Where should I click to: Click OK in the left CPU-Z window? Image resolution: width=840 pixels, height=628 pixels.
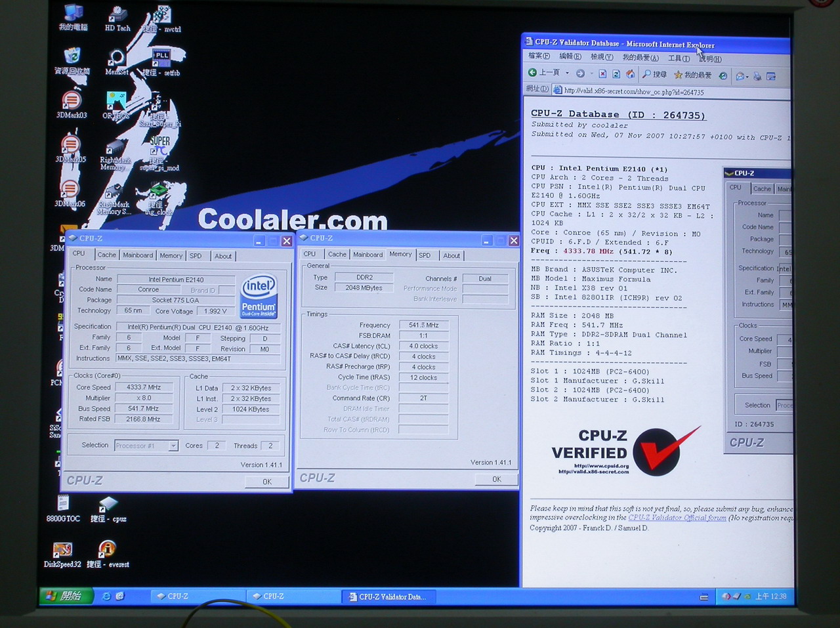[267, 482]
